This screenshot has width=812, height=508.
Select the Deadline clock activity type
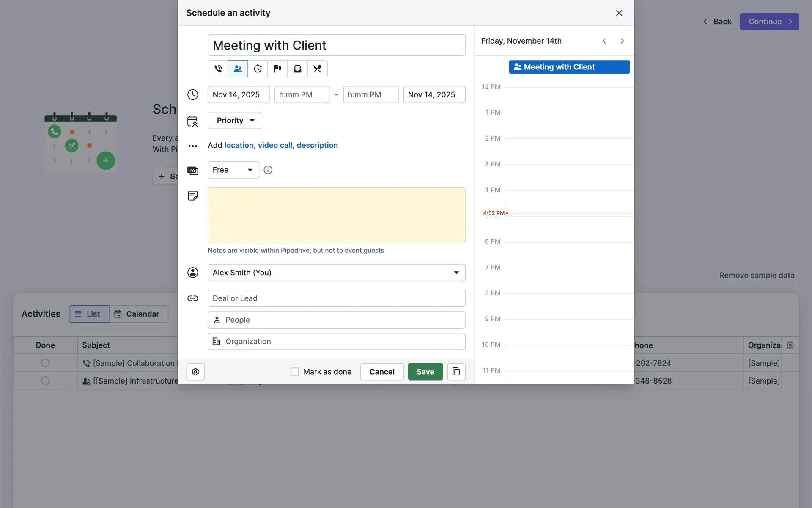pos(258,69)
